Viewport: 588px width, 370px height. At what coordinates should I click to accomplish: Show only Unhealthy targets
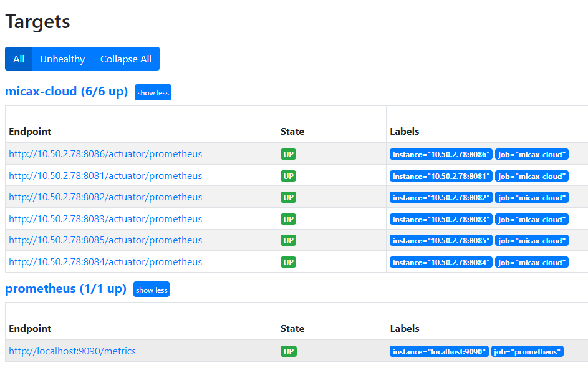[x=62, y=59]
